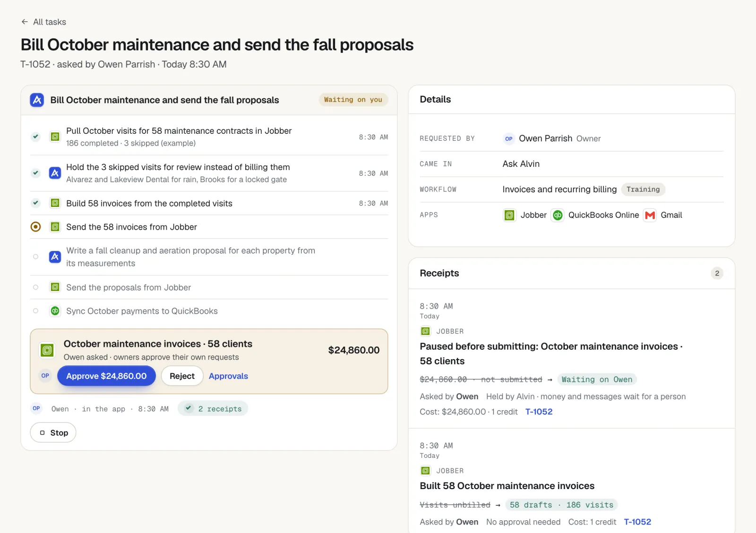Screen dimensions: 756x533
Task: Click checkmark for Hold the 3 skipped visits step
Action: (35, 173)
